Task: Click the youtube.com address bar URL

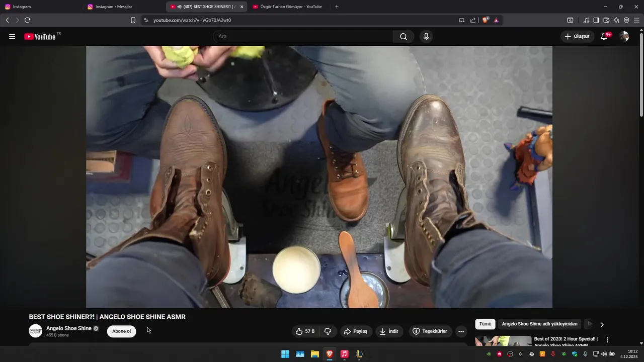Action: [192, 20]
